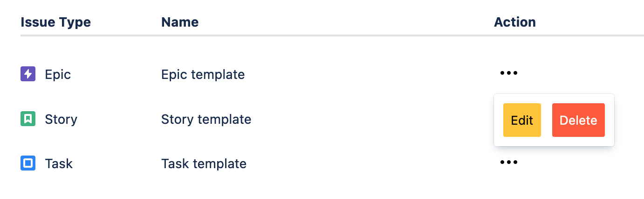Click the Action column header

[514, 22]
